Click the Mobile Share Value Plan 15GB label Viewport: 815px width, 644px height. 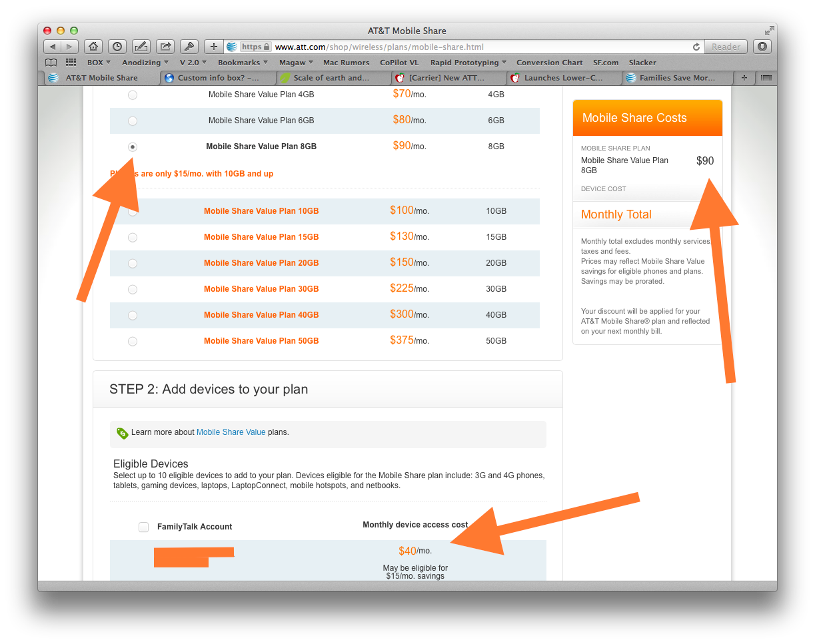[x=261, y=237]
